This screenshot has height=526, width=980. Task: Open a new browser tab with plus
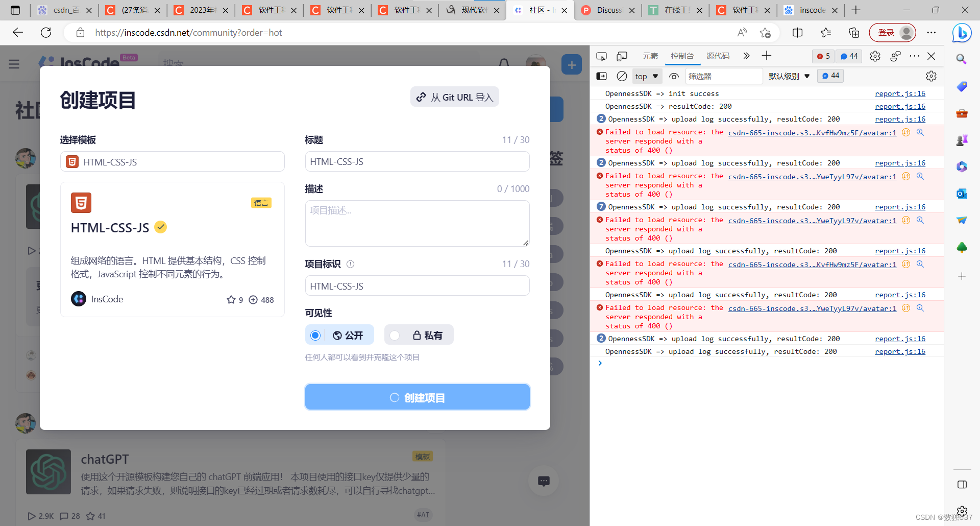pyautogui.click(x=856, y=10)
